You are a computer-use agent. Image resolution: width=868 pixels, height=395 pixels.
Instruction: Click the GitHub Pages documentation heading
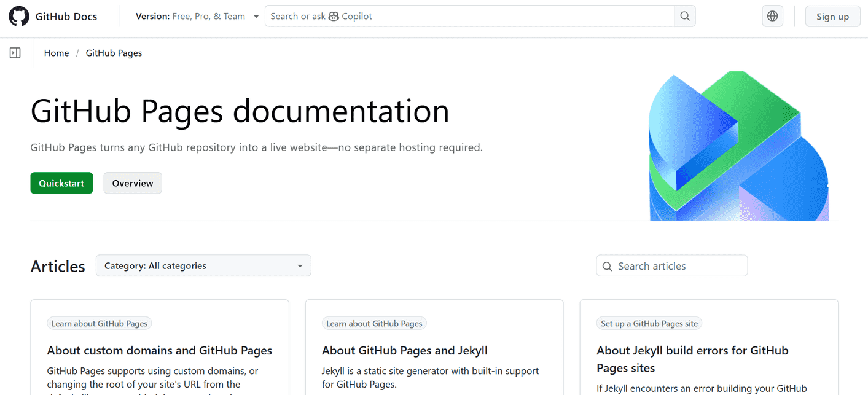click(240, 111)
